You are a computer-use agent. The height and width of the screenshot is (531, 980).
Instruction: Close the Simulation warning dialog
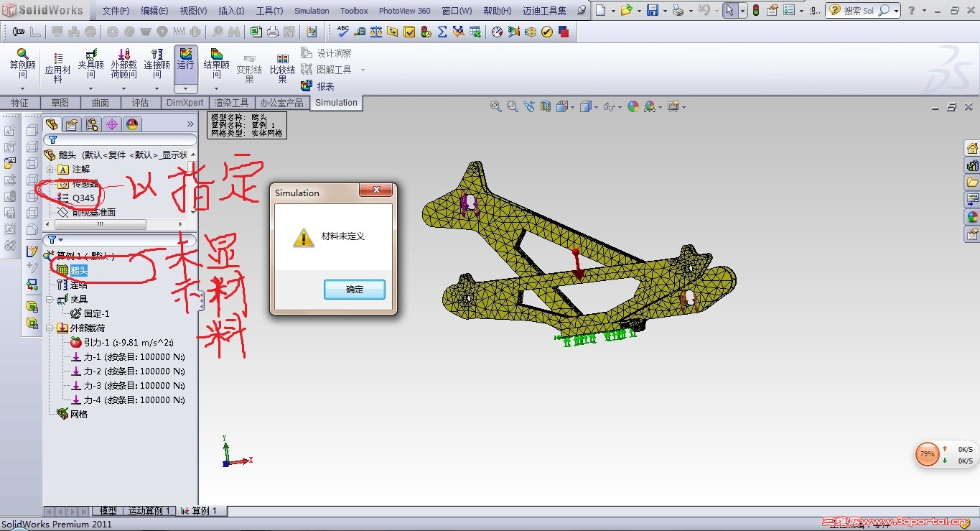click(375, 191)
